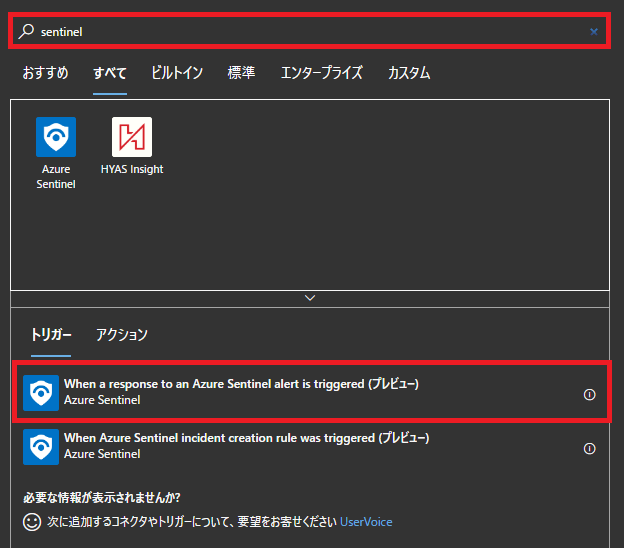Screen dimensions: 624x548
Task: Click inside the sentinel search field
Action: point(309,31)
